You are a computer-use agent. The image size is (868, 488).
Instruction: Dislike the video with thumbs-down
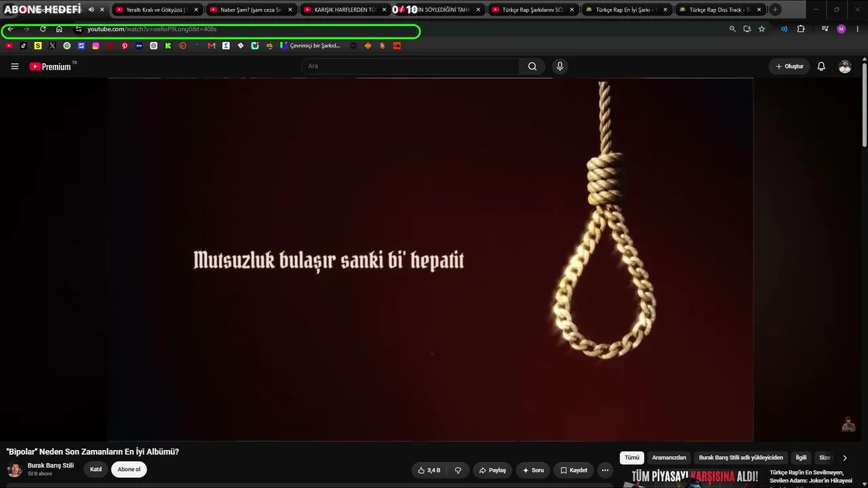458,470
